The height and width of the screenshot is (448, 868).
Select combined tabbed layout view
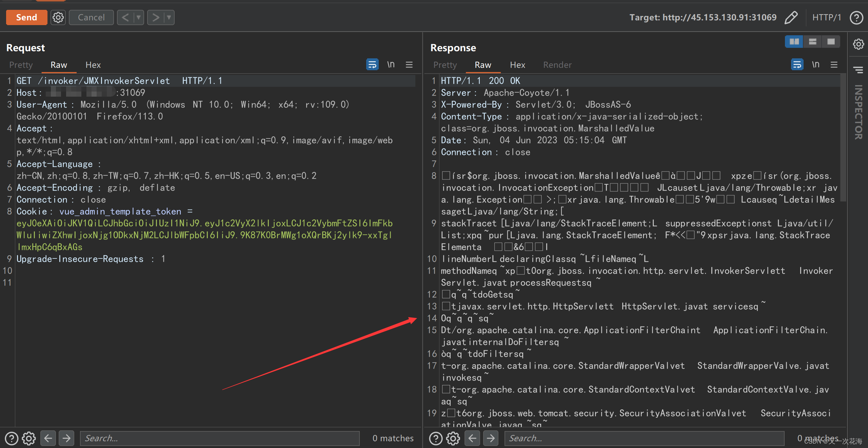[831, 41]
